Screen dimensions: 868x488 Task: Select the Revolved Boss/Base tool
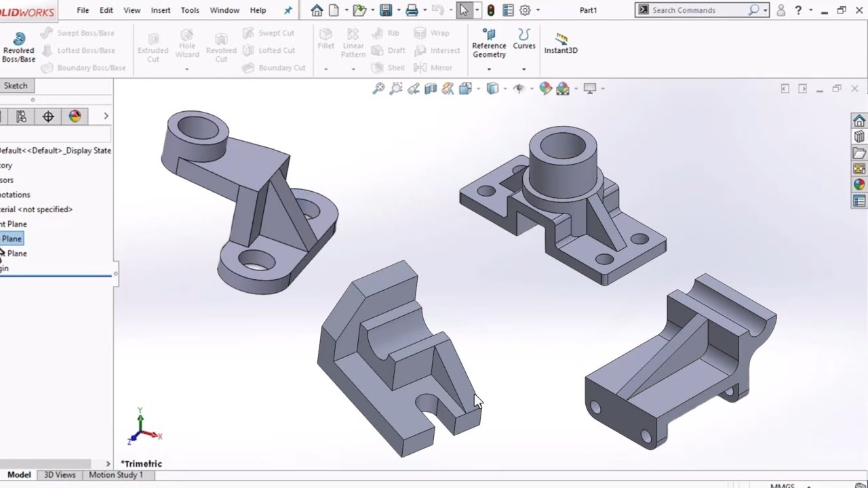click(18, 47)
